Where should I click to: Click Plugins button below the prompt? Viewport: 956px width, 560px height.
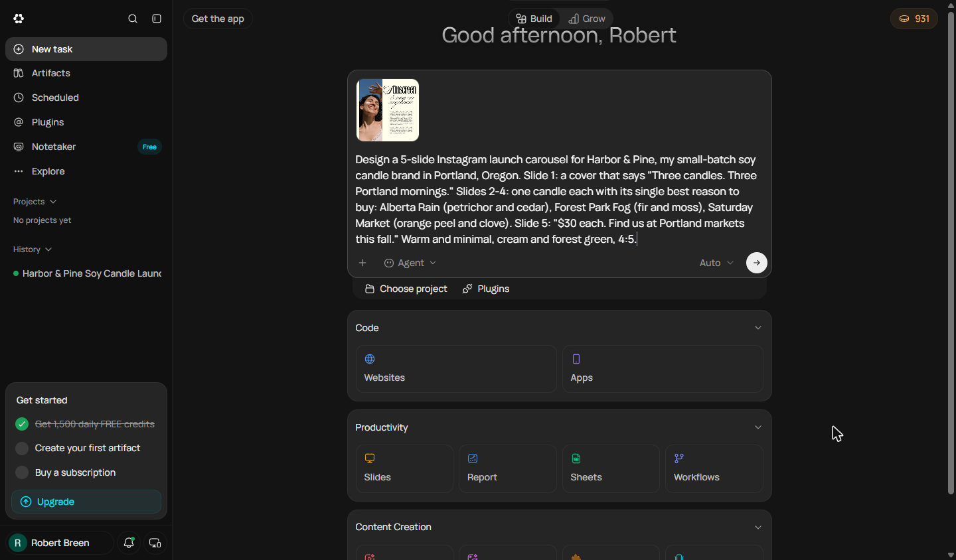[486, 289]
